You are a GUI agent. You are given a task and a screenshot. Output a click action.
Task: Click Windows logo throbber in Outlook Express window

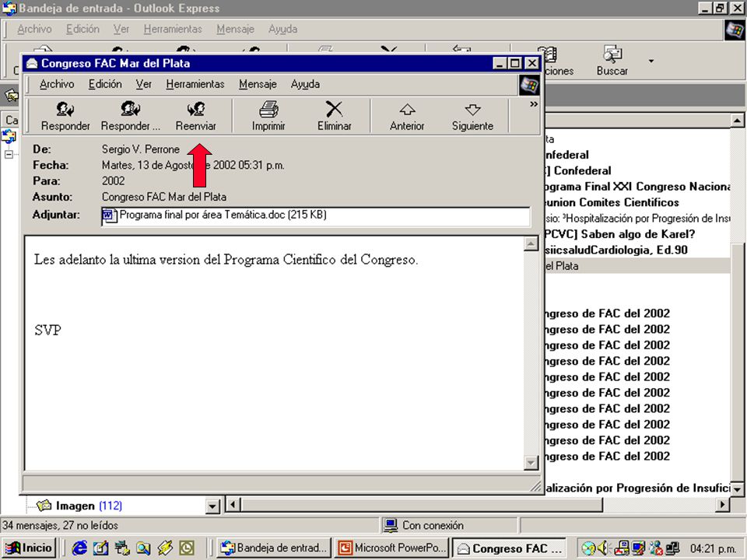734,30
